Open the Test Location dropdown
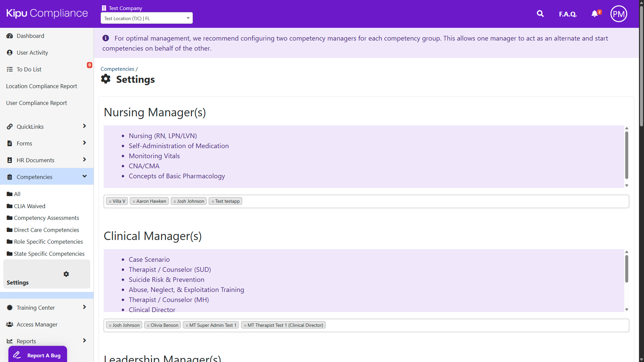Viewport: 644px width, 362px height. (x=147, y=18)
